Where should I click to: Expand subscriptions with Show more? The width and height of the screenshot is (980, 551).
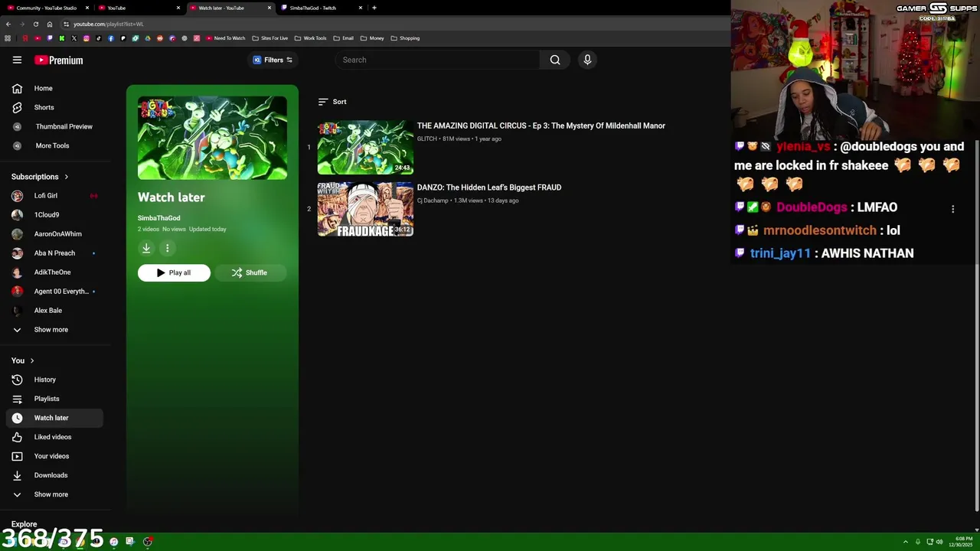click(x=54, y=329)
